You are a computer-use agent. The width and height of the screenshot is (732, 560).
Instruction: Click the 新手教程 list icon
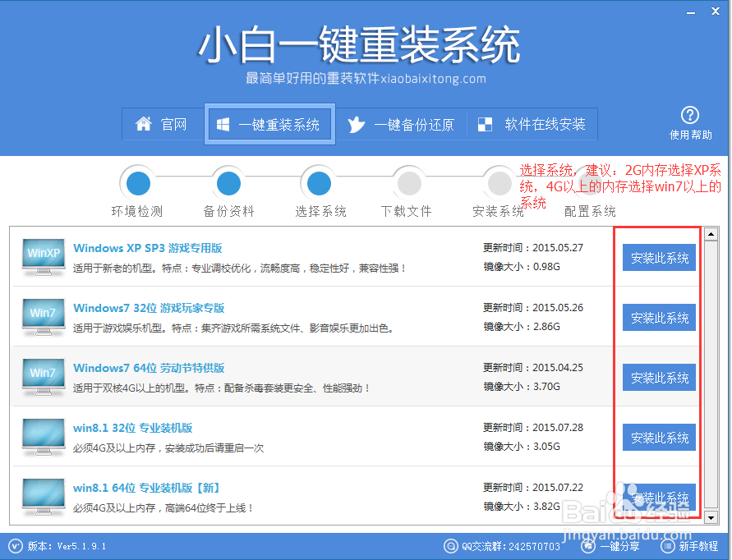click(x=668, y=546)
